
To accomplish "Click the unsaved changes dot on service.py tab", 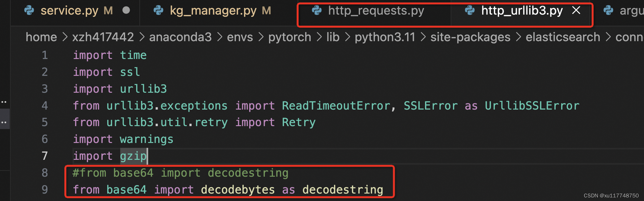I will click(x=127, y=10).
